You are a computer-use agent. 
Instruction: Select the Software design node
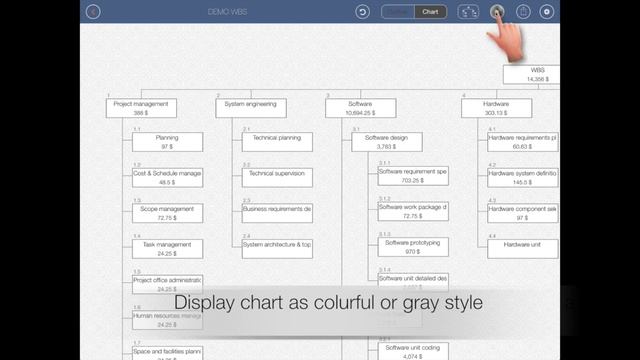click(x=387, y=142)
